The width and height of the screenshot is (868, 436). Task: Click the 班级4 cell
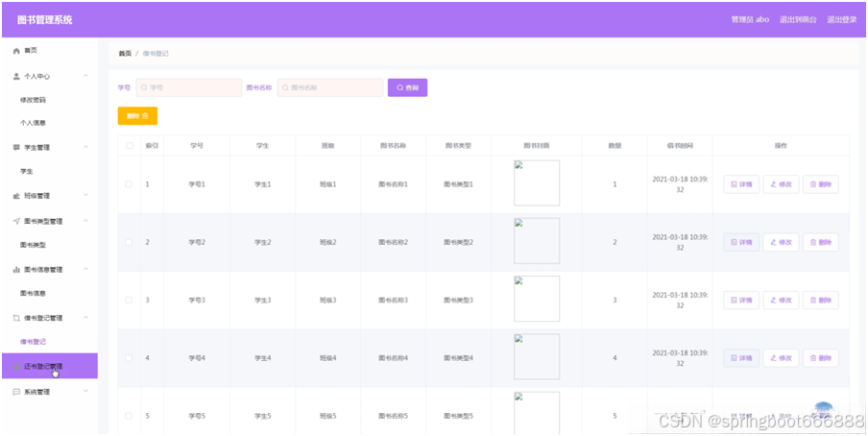327,358
